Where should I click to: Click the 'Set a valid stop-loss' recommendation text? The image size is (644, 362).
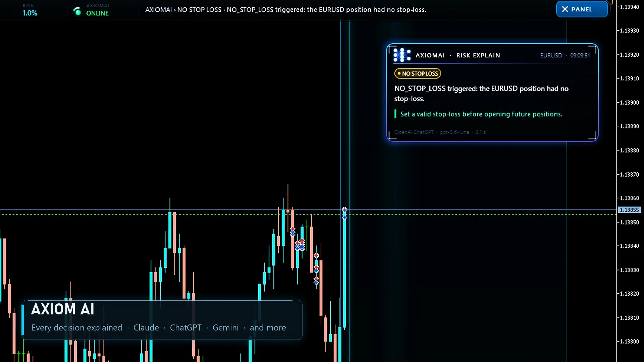point(481,114)
